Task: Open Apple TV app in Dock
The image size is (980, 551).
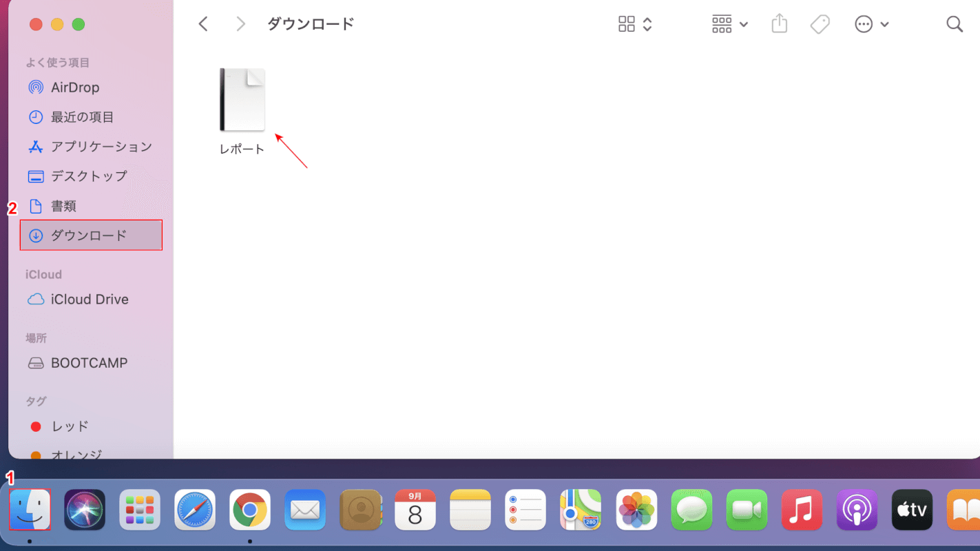Action: pyautogui.click(x=912, y=510)
